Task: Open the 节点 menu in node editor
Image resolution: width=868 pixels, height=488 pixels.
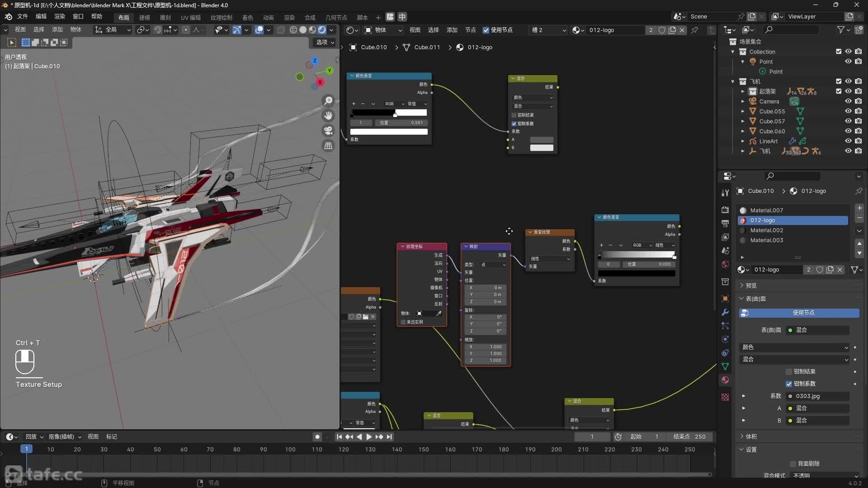Action: (x=470, y=30)
